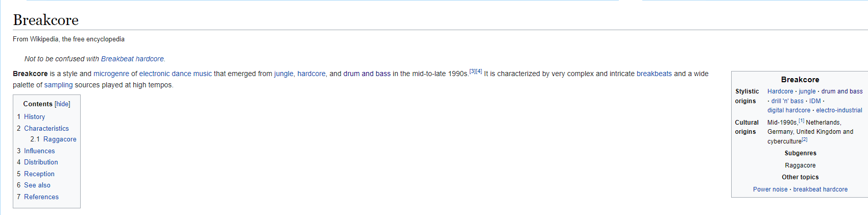Image resolution: width=868 pixels, height=215 pixels.
Task: Jump to References from contents
Action: click(41, 197)
